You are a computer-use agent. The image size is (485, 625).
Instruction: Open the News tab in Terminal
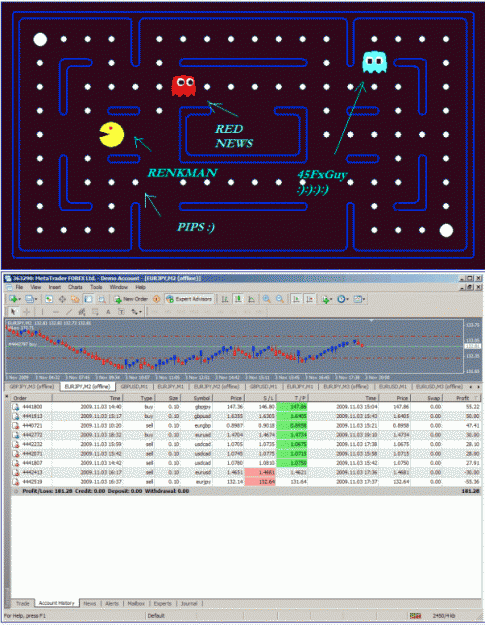[90, 603]
